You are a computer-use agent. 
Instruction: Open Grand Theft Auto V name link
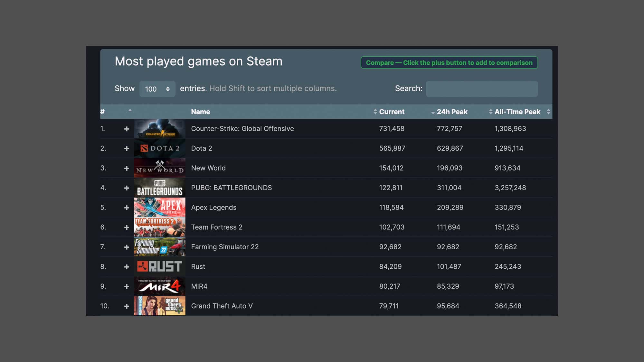coord(222,306)
